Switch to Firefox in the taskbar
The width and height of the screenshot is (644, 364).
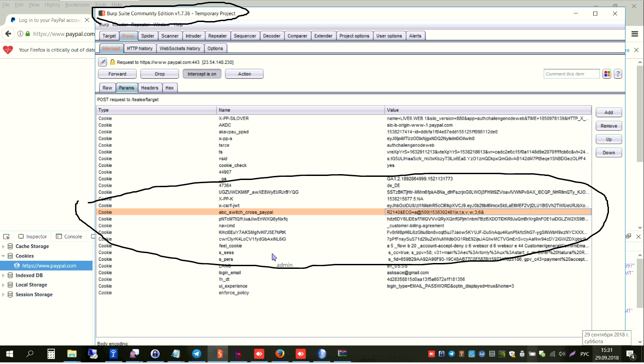click(x=280, y=354)
